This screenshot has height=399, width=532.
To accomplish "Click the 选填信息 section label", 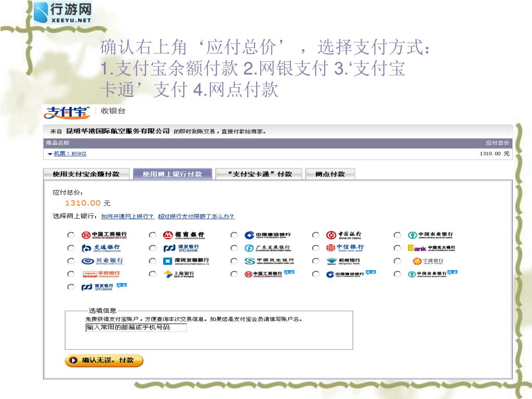I will click(x=102, y=311).
